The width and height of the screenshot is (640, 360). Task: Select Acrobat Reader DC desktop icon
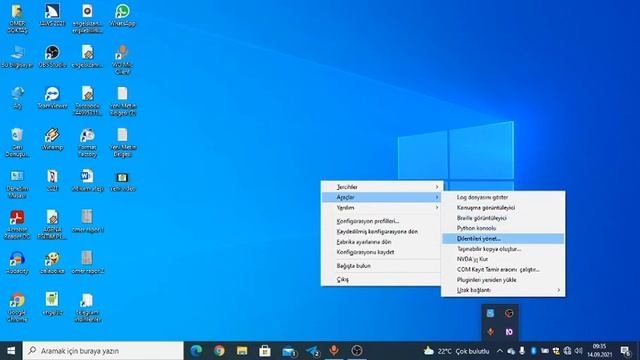pos(17,225)
